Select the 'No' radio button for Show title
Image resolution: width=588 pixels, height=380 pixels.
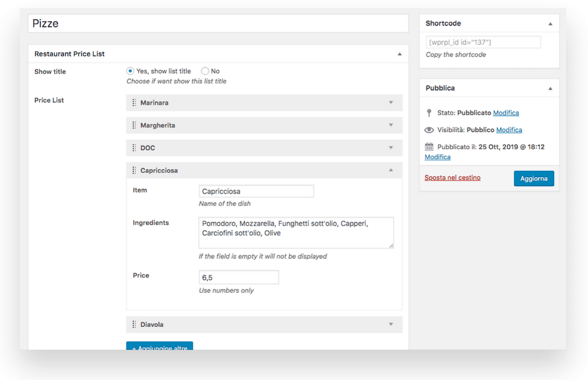(x=205, y=71)
